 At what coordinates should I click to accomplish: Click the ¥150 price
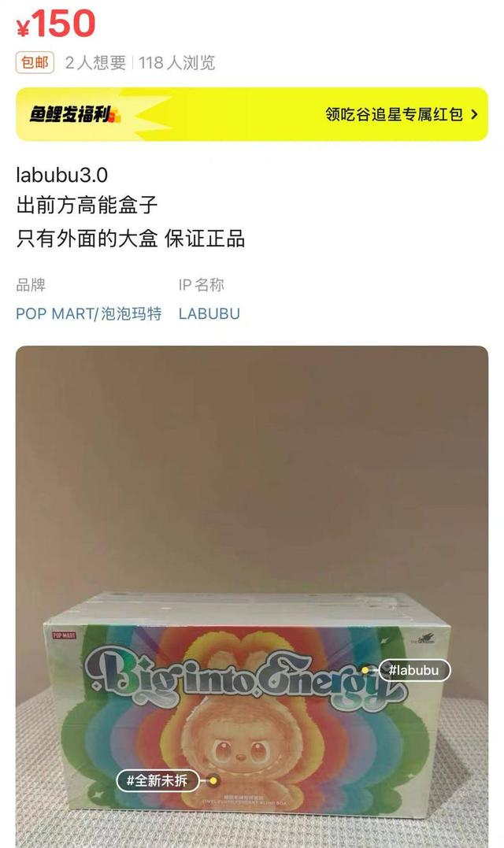tap(56, 24)
